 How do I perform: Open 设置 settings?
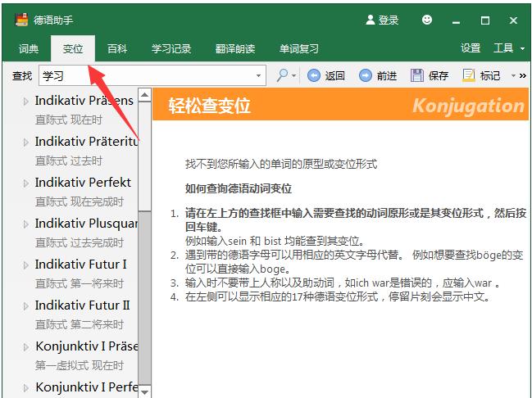[x=471, y=48]
